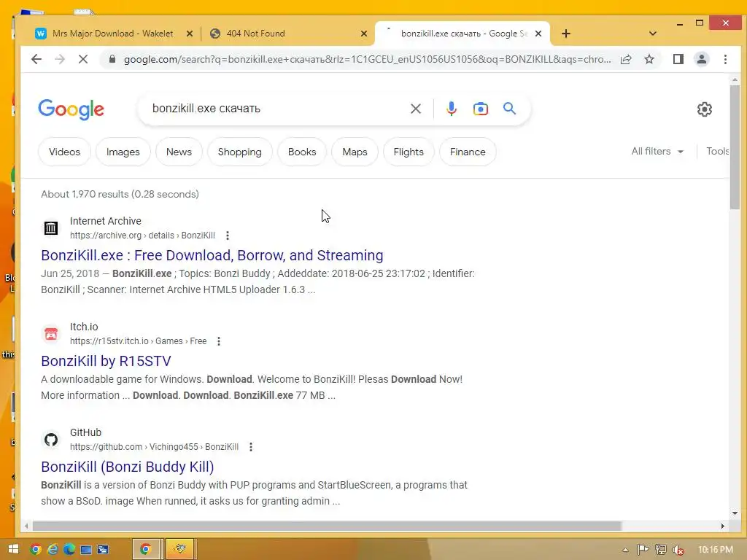This screenshot has height=560, width=747.
Task: Click the Internet Archive favicon
Action: click(51, 228)
